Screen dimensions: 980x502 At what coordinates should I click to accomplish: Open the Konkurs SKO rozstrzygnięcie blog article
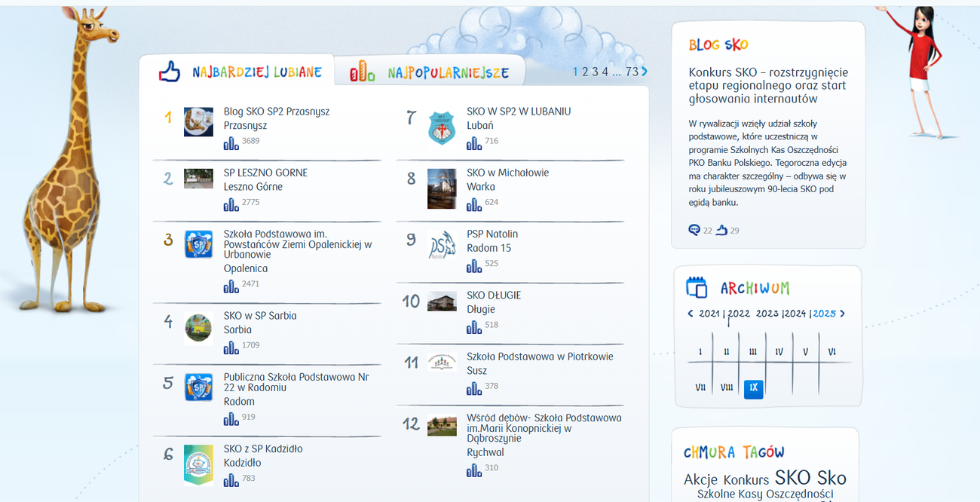(x=768, y=85)
